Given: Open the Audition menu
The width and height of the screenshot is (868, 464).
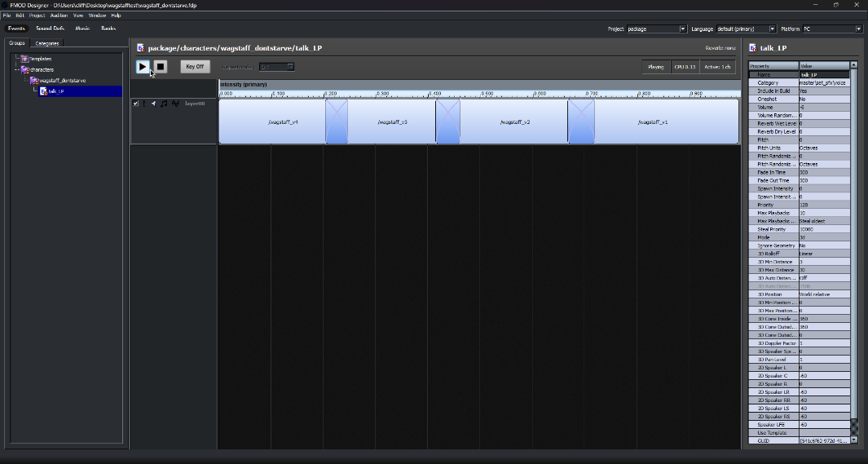Looking at the screenshot, I should tap(59, 15).
